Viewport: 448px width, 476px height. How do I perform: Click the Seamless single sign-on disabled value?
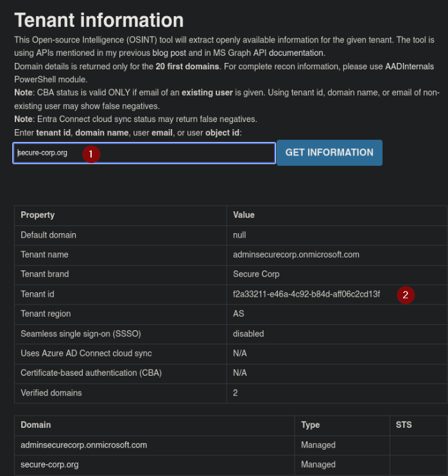click(248, 334)
